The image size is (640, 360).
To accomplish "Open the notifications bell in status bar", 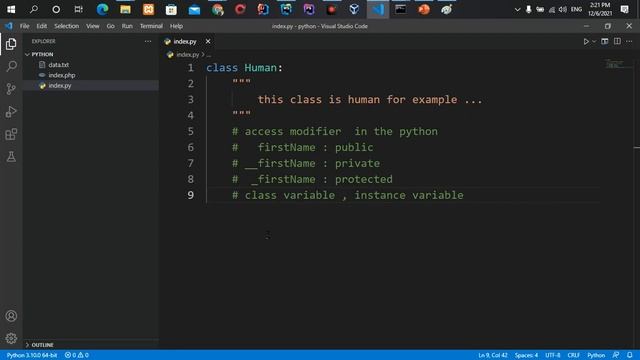I will pos(630,355).
